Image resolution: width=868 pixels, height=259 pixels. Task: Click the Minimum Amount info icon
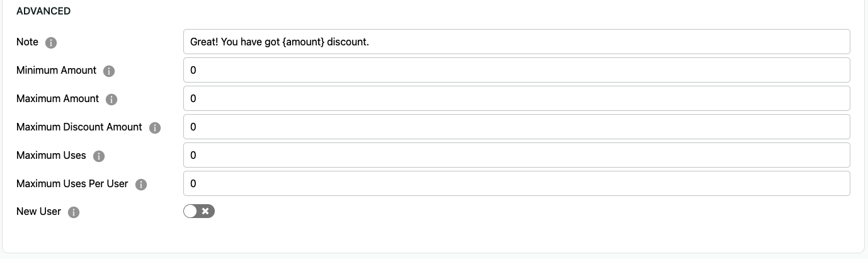[109, 71]
